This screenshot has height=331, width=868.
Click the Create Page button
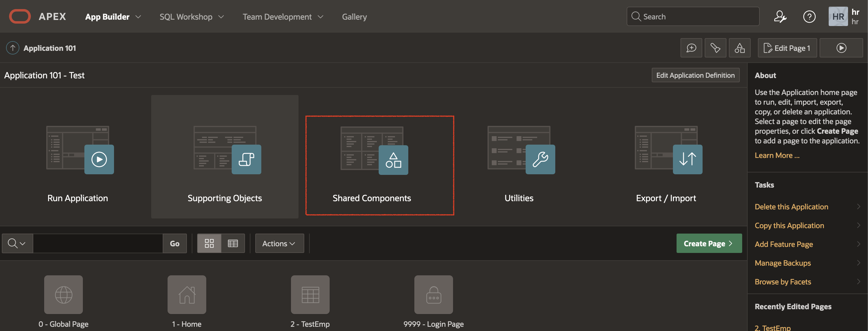709,243
